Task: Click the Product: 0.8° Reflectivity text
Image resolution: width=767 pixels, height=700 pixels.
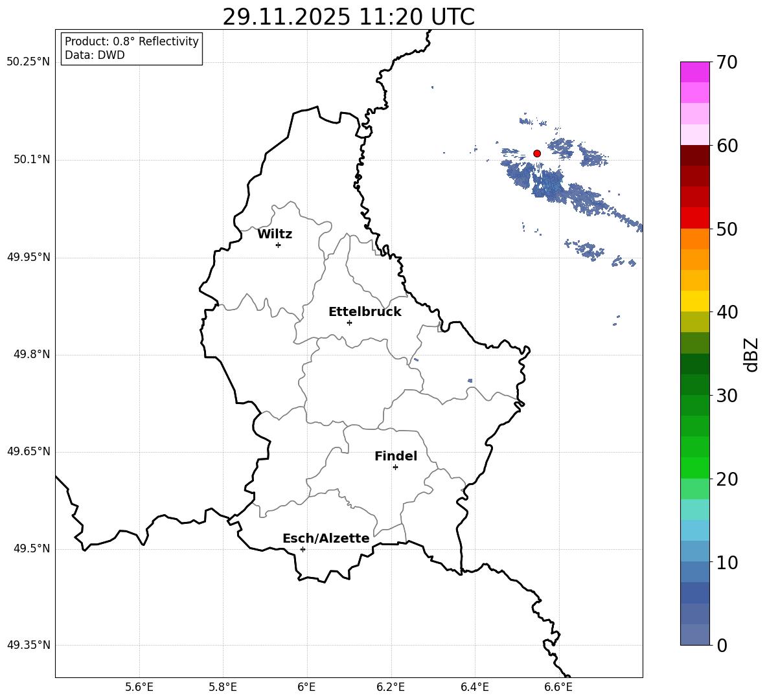Action: pos(132,41)
